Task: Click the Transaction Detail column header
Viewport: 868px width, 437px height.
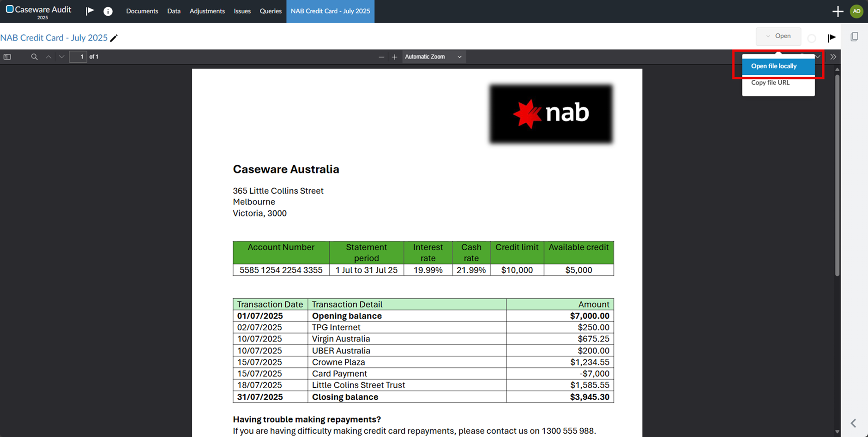Action: pos(347,305)
